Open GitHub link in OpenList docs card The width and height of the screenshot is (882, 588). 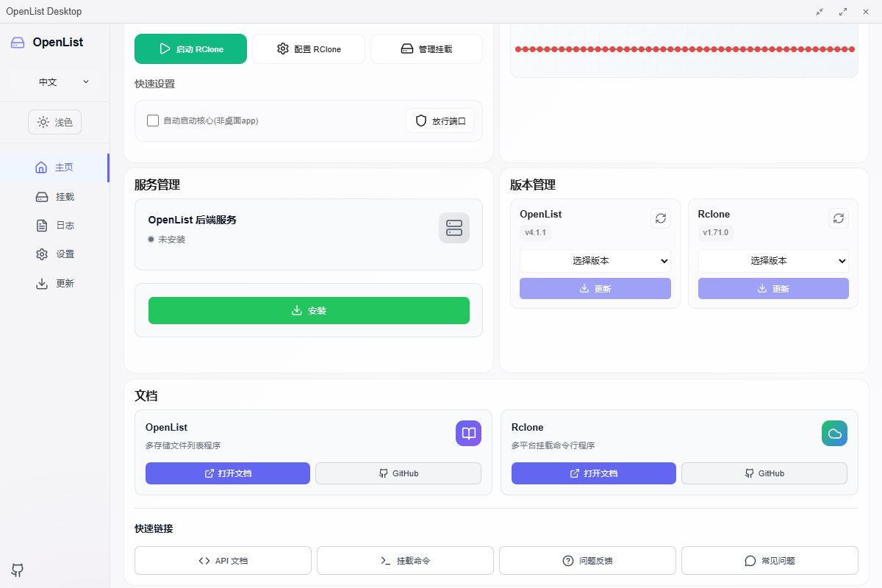click(398, 473)
